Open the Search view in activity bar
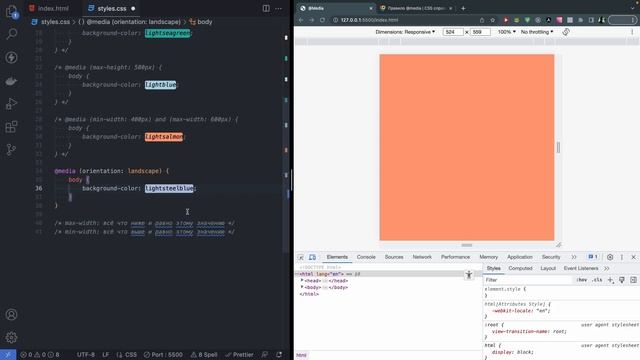 (x=11, y=34)
